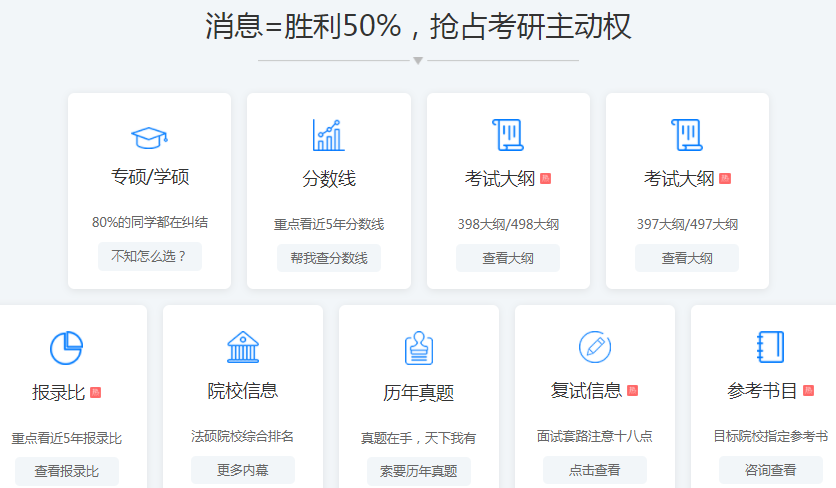Viewport: 836px width, 488px height.
Task: Click the 帮我查分数线 button
Action: [329, 258]
